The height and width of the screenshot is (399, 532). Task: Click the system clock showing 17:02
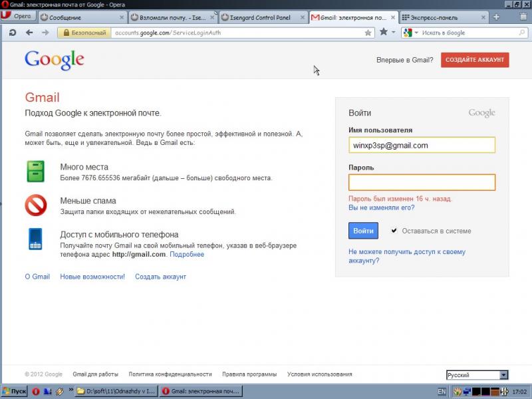tap(519, 392)
